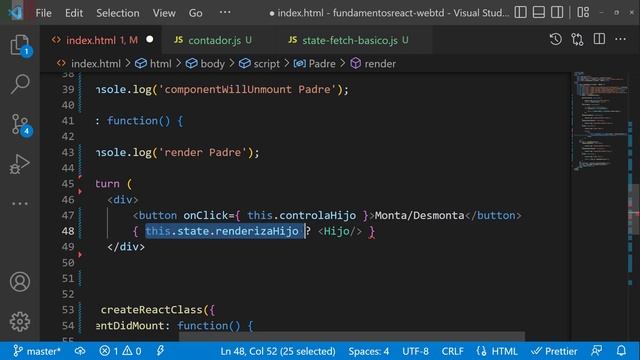The width and height of the screenshot is (640, 360).
Task: Click the lightning status bar icon
Action: pyautogui.click(x=160, y=351)
